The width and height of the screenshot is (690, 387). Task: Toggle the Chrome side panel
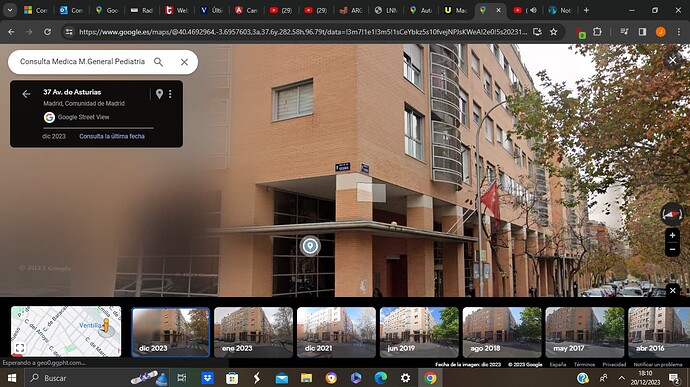642,32
